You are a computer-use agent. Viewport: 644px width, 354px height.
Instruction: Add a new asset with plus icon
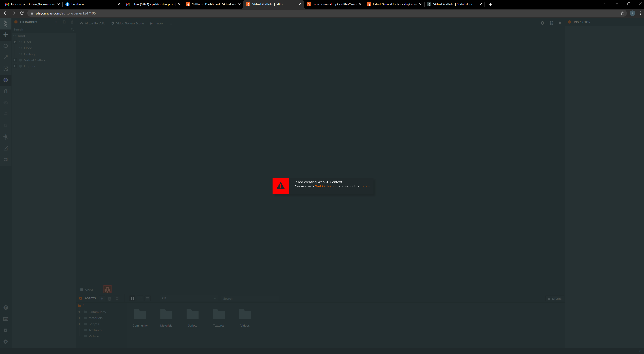(x=102, y=299)
